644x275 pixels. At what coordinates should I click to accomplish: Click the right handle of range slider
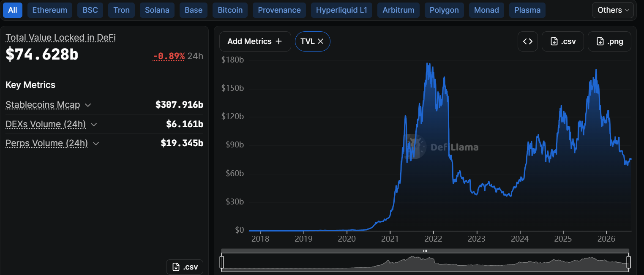click(628, 262)
